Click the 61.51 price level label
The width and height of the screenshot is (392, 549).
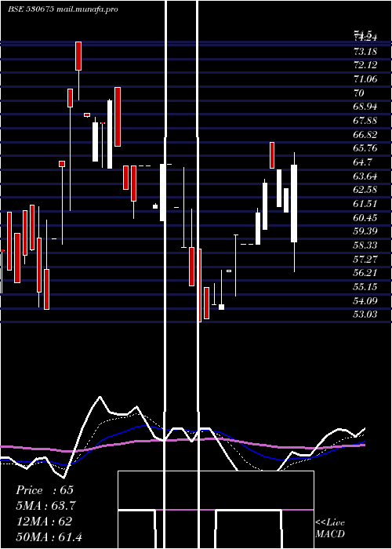[365, 204]
